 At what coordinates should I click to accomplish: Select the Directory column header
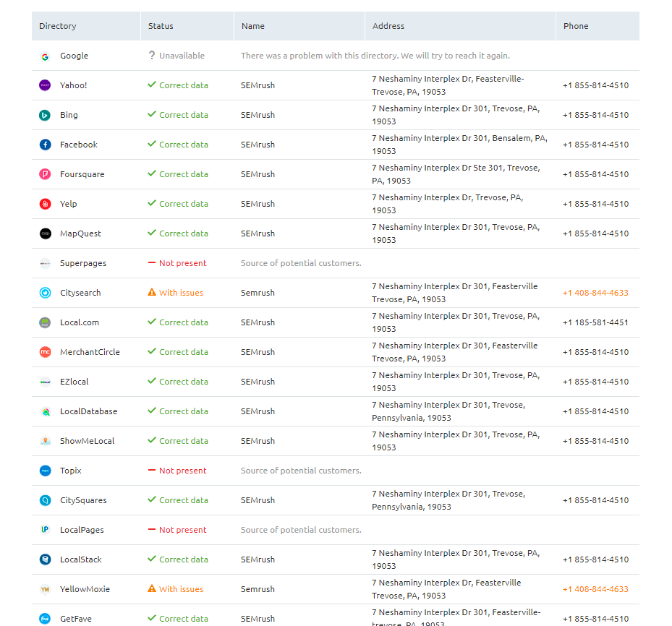click(x=56, y=25)
